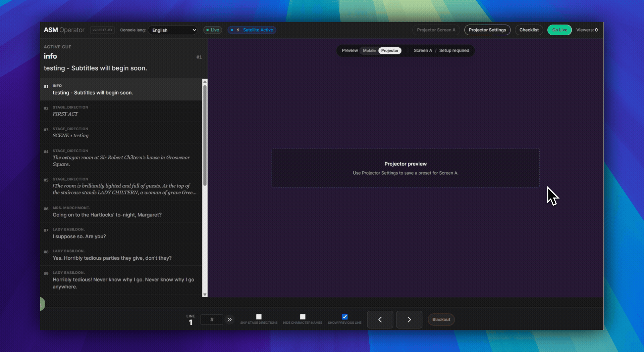Select cue #3 SCENE 1 testing
Viewport: 644px width, 352px height.
pyautogui.click(x=121, y=133)
